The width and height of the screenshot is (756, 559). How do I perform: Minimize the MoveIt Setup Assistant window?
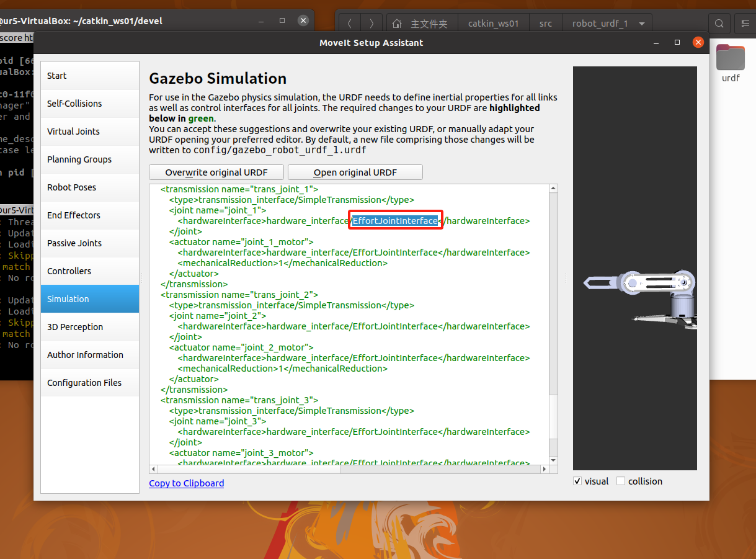coord(657,42)
